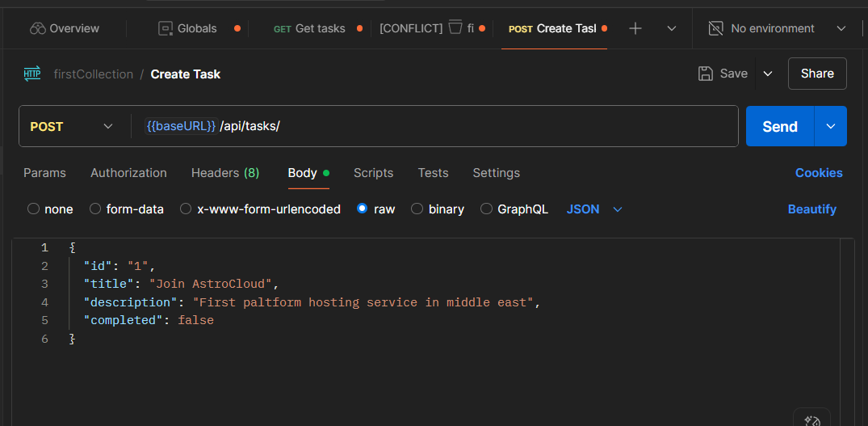Click the Save floppy disk icon
The width and height of the screenshot is (868, 426).
coord(706,74)
